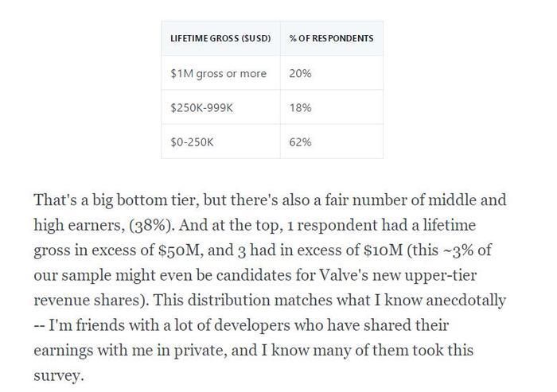Select the 18% table cell
The image size is (557, 392).
tap(332, 107)
